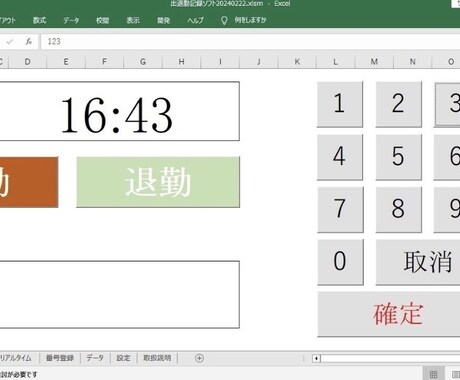Click keypad button 9

click(x=447, y=209)
